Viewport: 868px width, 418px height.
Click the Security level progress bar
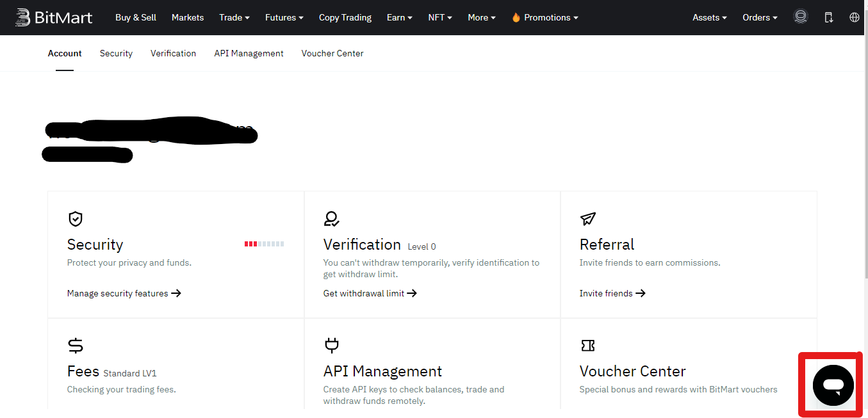click(264, 244)
